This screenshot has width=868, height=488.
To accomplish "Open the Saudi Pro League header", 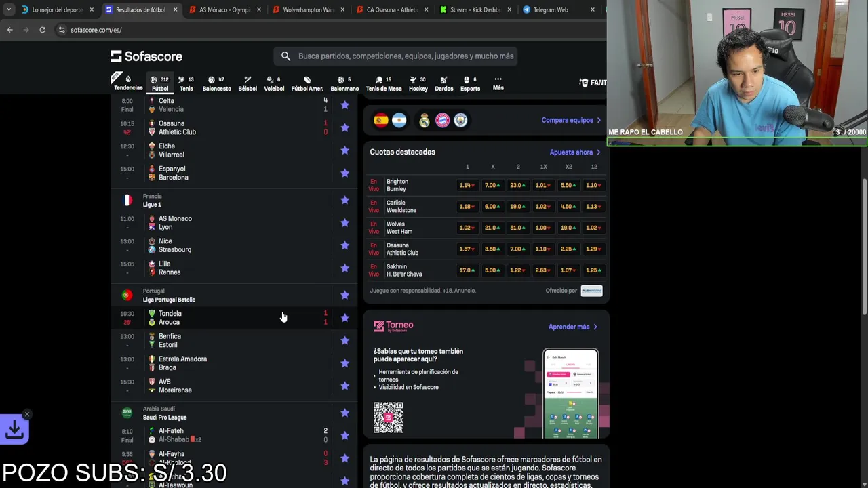I will [165, 418].
